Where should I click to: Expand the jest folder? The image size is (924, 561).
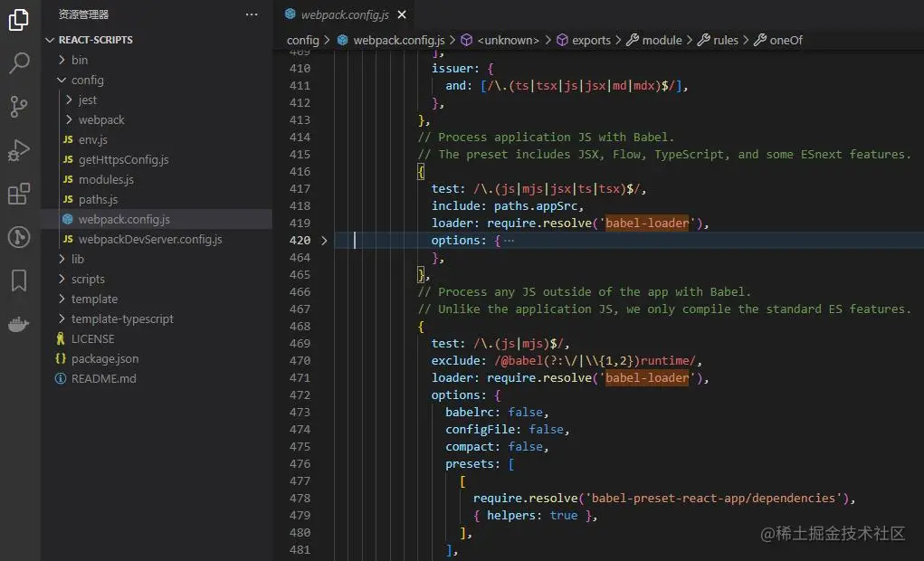pyautogui.click(x=69, y=100)
